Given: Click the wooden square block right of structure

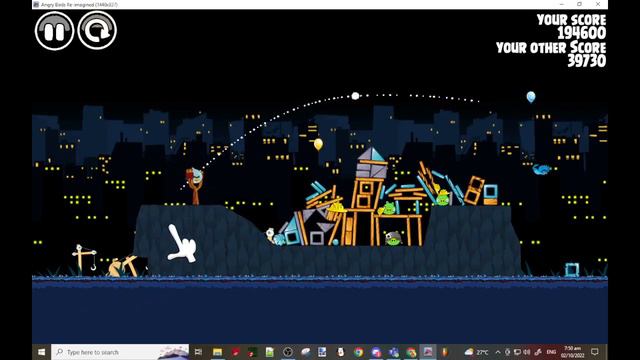Looking at the screenshot, I should pyautogui.click(x=474, y=190).
